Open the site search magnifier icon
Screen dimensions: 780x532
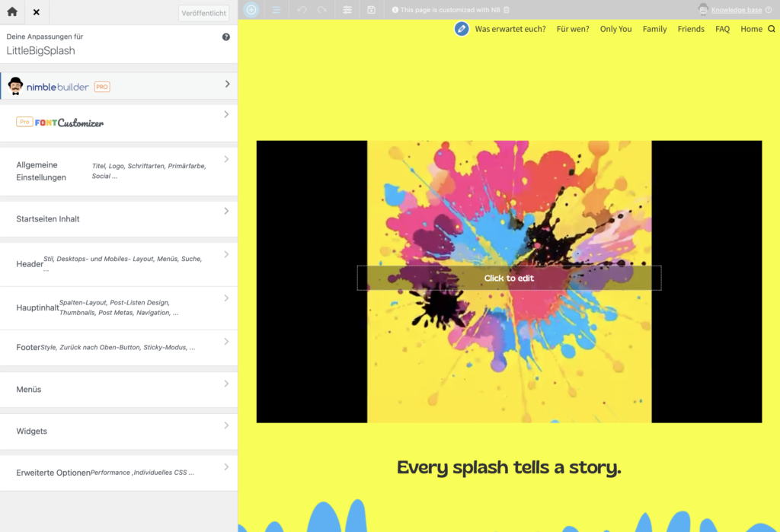coord(772,29)
